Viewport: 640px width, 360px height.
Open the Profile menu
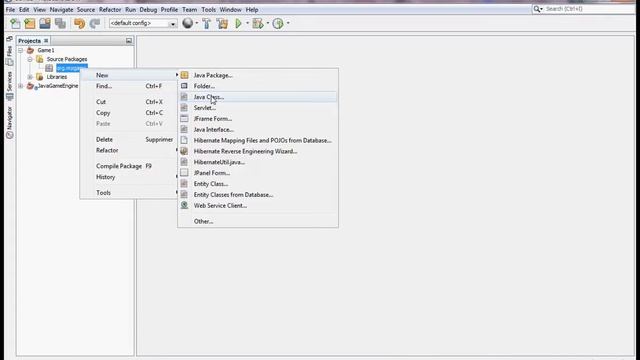(169, 9)
